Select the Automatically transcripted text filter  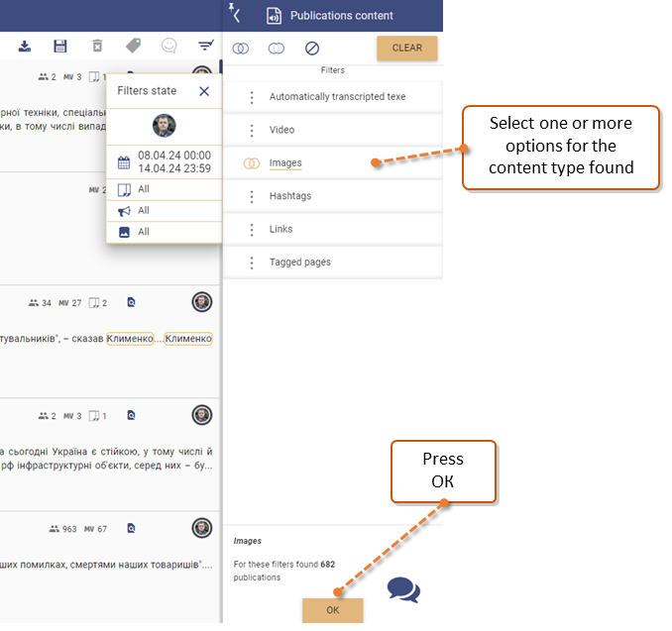click(x=333, y=97)
